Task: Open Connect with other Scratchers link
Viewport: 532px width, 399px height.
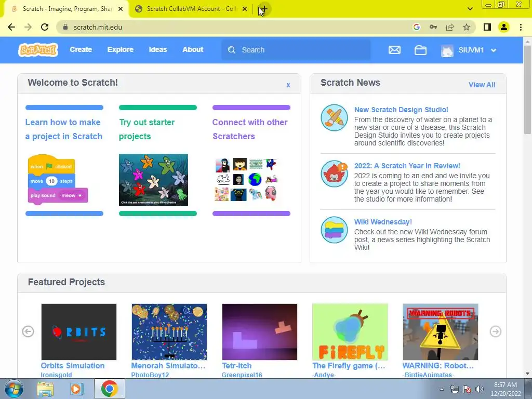Action: pos(250,129)
